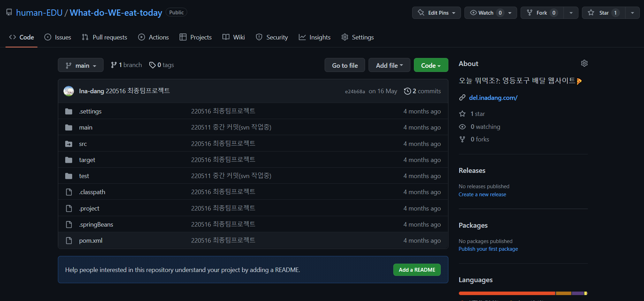Click the branch icon next to 1 branch
Image resolution: width=644 pixels, height=301 pixels.
(x=114, y=65)
